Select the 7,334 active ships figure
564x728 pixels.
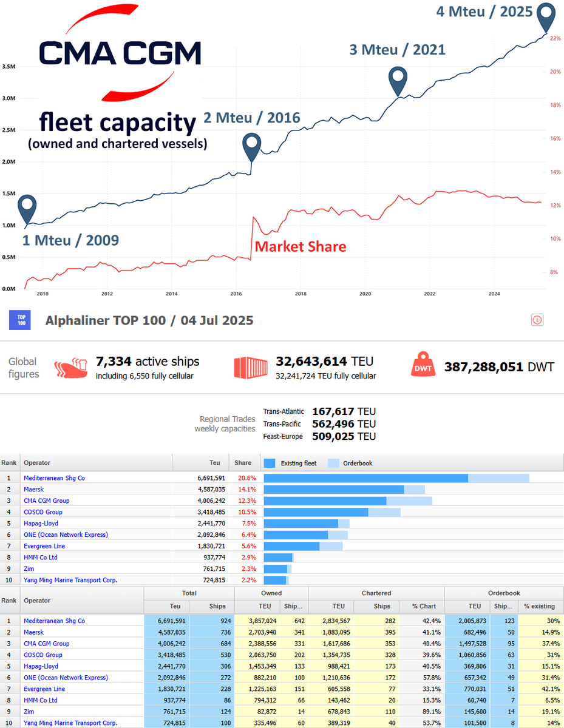pyautogui.click(x=148, y=362)
